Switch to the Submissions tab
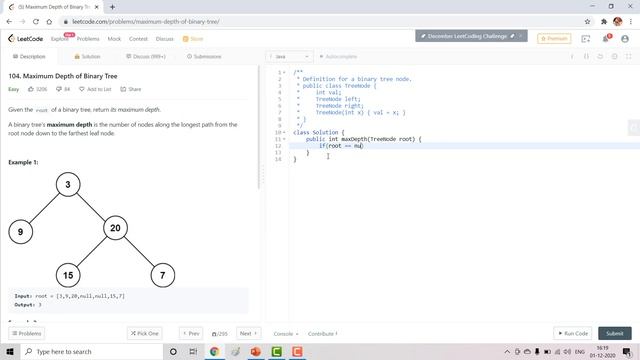640x360 pixels. click(204, 56)
